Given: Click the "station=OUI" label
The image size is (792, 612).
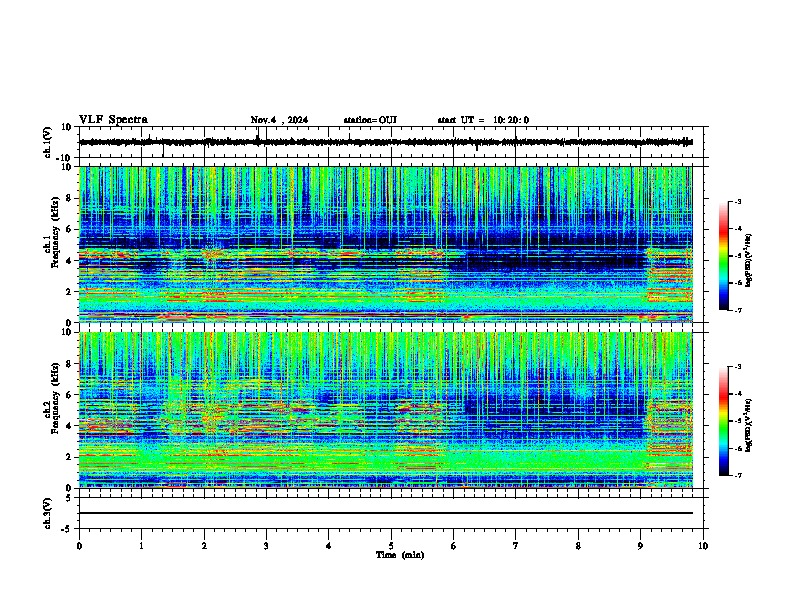Looking at the screenshot, I should [370, 120].
